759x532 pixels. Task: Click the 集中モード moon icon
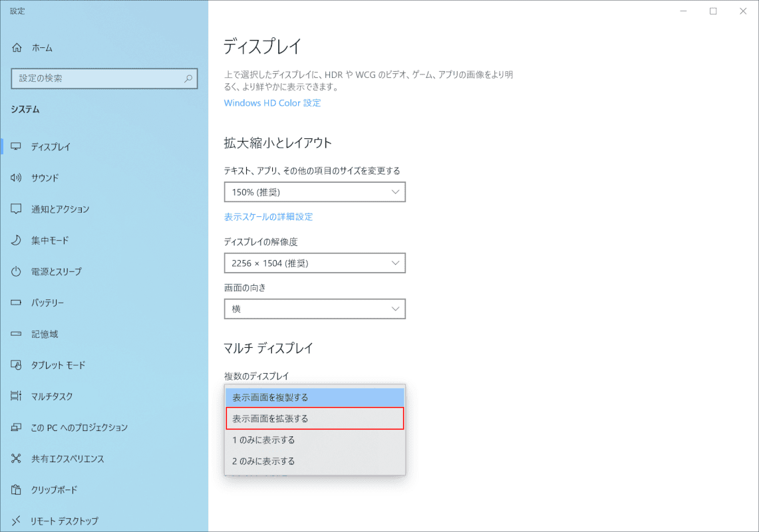(x=16, y=240)
